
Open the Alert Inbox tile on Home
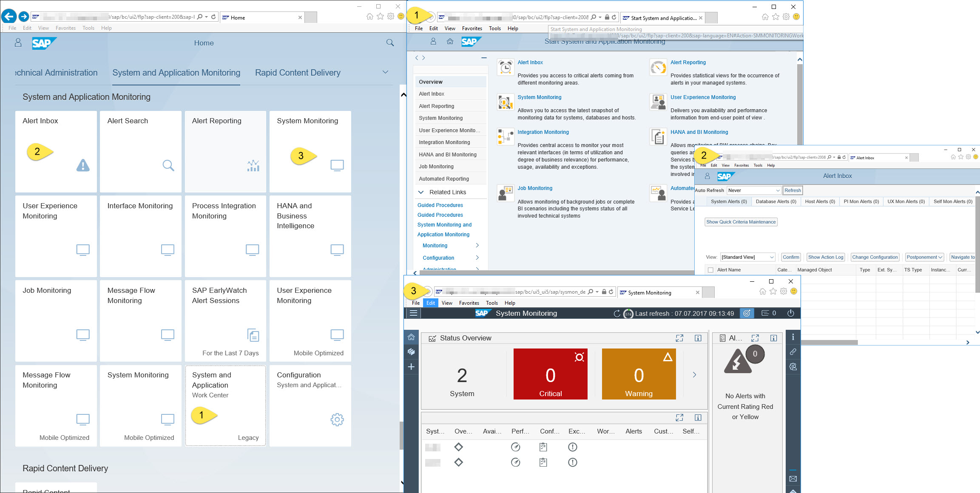pos(56,151)
